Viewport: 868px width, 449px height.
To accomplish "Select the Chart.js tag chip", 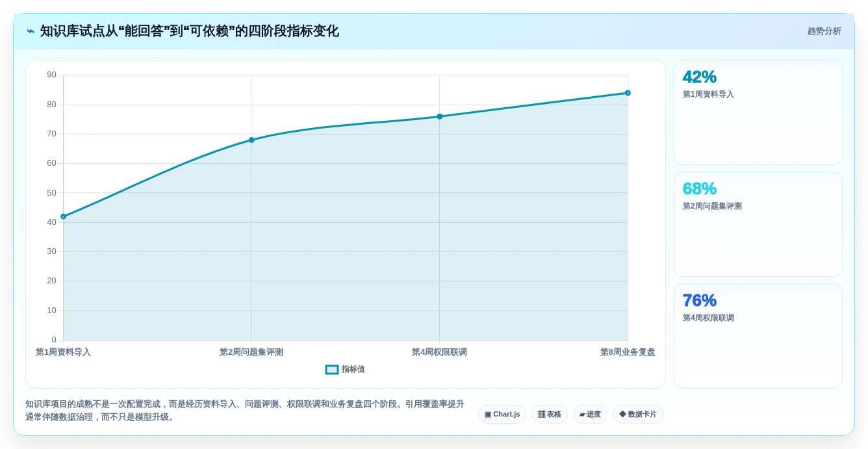I will pyautogui.click(x=502, y=415).
